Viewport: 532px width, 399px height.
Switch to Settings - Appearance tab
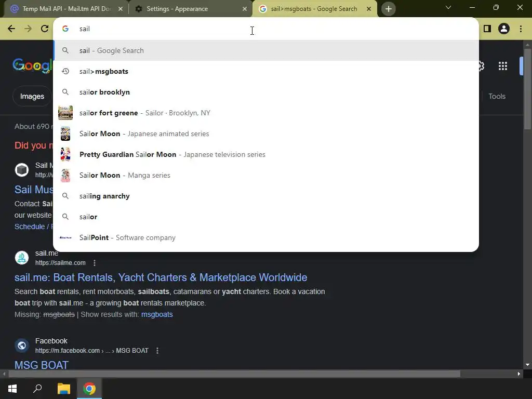[x=190, y=9]
